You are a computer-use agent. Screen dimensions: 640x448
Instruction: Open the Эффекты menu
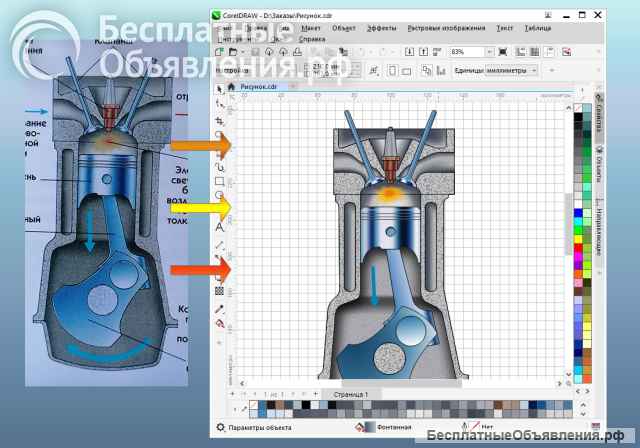click(382, 28)
